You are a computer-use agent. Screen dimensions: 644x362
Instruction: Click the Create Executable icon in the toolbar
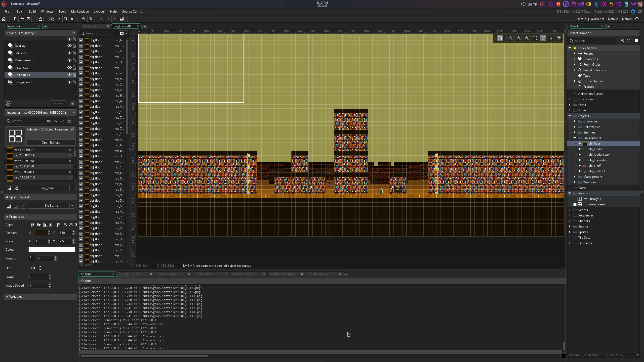tap(40, 19)
